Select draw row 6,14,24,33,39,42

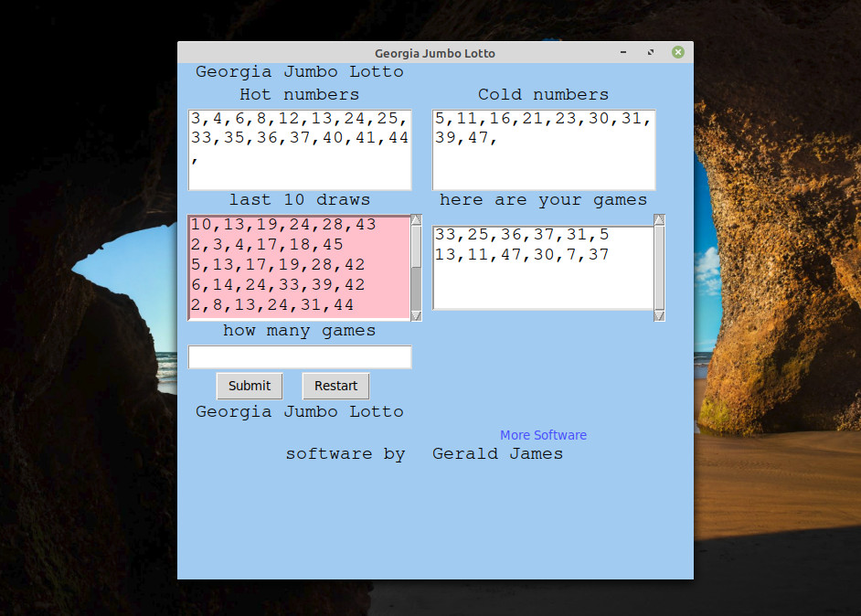pos(278,284)
